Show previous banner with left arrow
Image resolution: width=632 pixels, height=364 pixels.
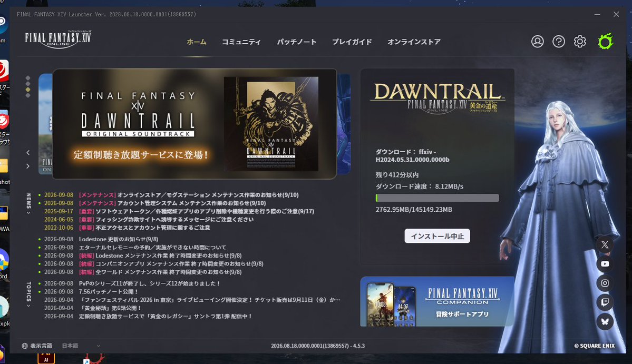[28, 153]
